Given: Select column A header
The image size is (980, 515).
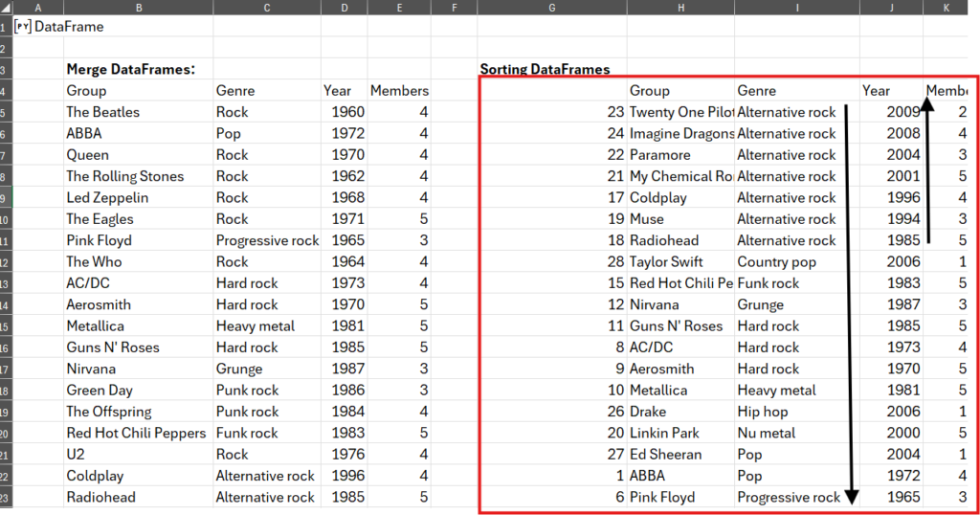Looking at the screenshot, I should pos(38,8).
